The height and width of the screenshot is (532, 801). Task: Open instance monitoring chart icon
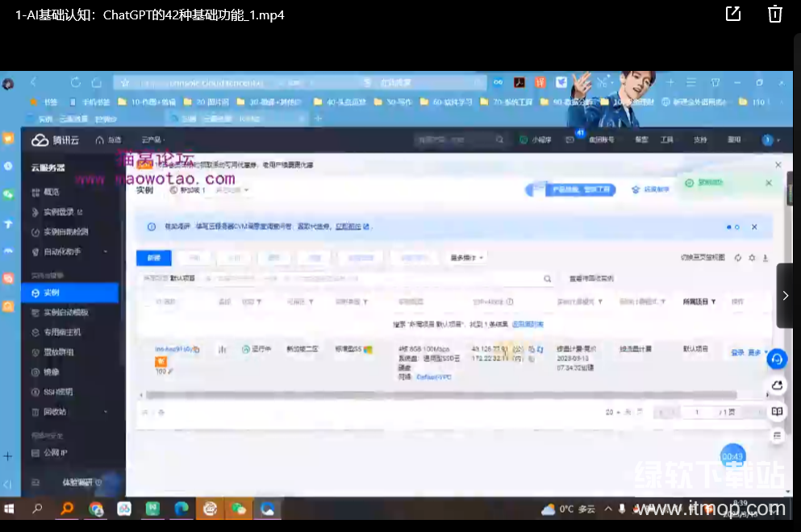(222, 350)
